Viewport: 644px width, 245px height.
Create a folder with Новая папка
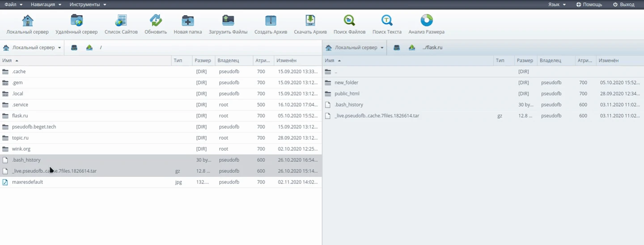[188, 21]
